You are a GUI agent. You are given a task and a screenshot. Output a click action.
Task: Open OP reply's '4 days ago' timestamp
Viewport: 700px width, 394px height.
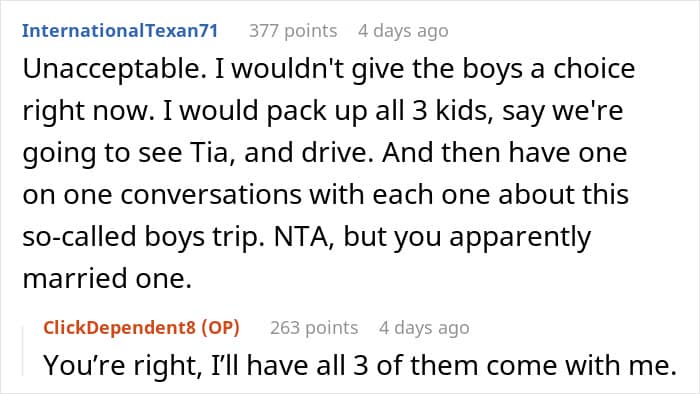point(424,328)
